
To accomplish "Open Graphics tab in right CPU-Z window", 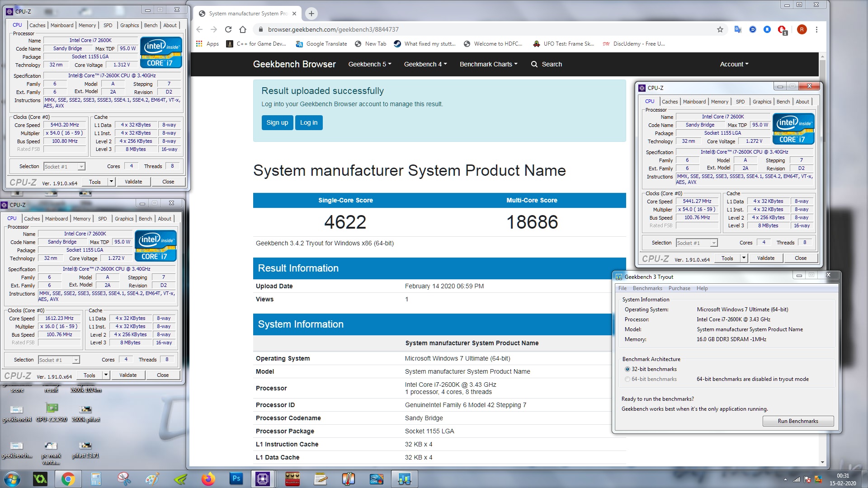I will pyautogui.click(x=762, y=102).
